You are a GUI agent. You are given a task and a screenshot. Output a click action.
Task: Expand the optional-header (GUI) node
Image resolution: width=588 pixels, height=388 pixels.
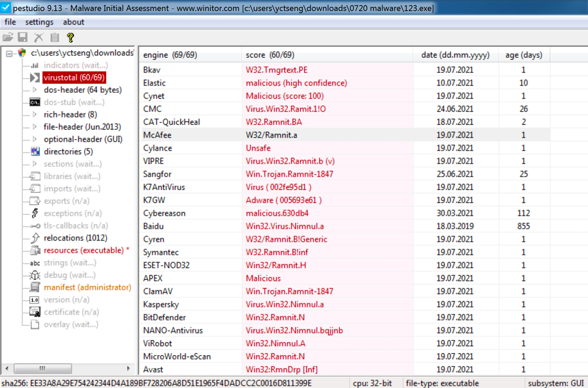coord(35,139)
